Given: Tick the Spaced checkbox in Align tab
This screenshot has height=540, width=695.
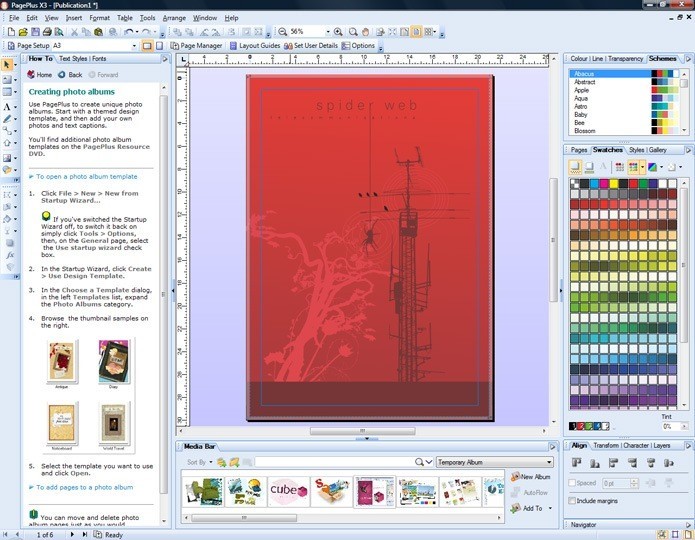Looking at the screenshot, I should coord(572,483).
